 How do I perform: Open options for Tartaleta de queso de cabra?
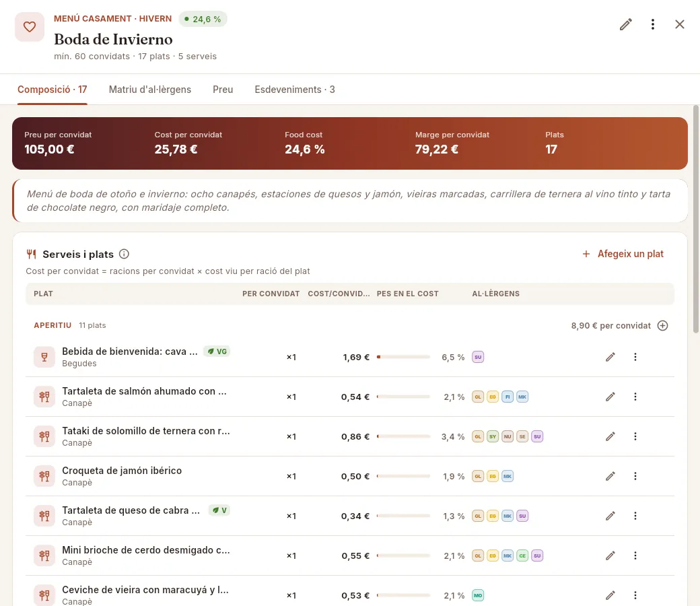[x=635, y=516]
